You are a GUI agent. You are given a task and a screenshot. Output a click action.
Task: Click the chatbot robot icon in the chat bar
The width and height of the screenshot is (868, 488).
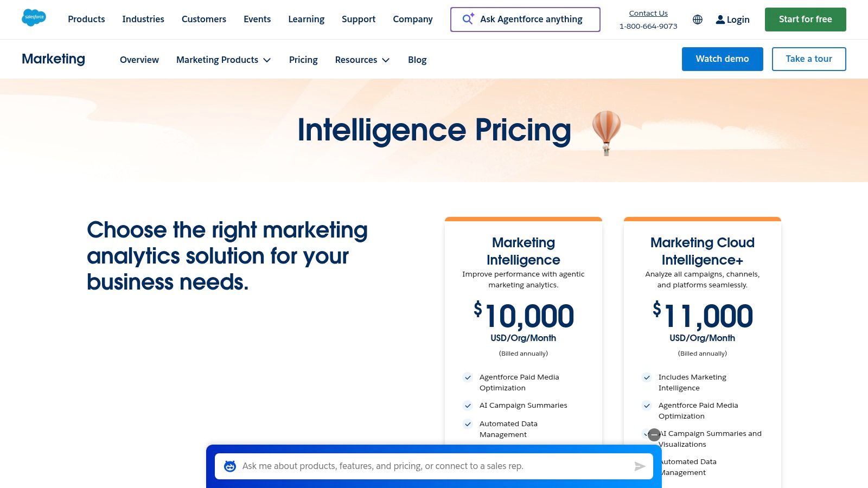[229, 466]
